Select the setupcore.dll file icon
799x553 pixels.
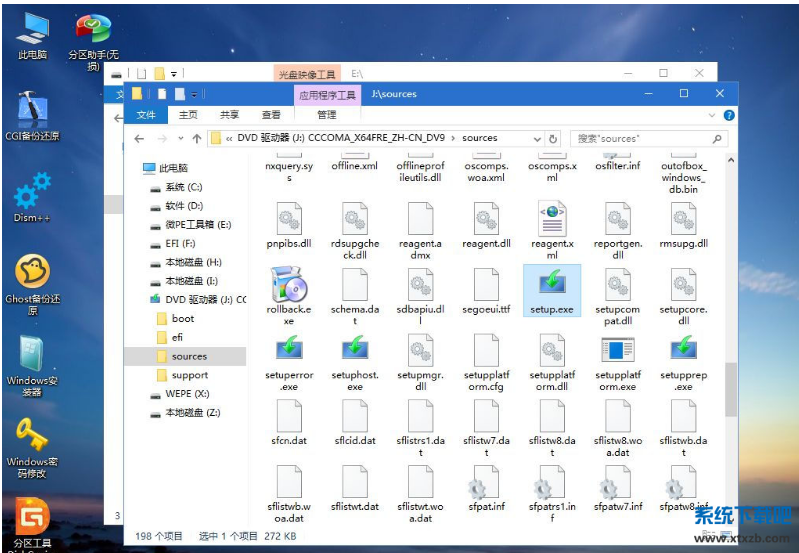pyautogui.click(x=683, y=284)
